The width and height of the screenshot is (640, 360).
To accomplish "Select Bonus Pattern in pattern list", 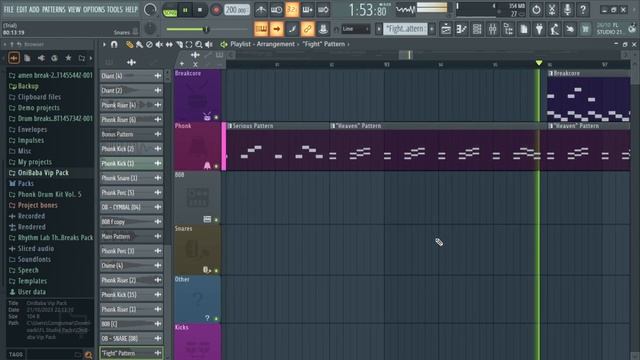I will [x=131, y=134].
